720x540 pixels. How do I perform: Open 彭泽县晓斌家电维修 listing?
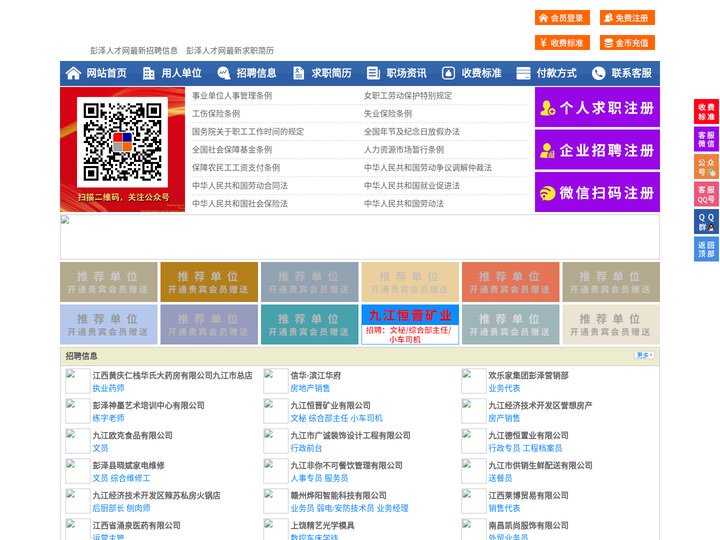click(129, 465)
